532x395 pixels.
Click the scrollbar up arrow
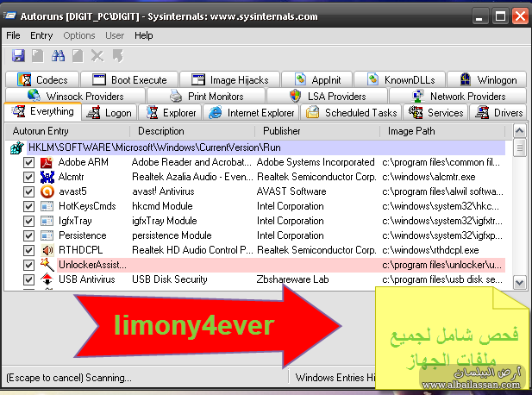pos(519,130)
